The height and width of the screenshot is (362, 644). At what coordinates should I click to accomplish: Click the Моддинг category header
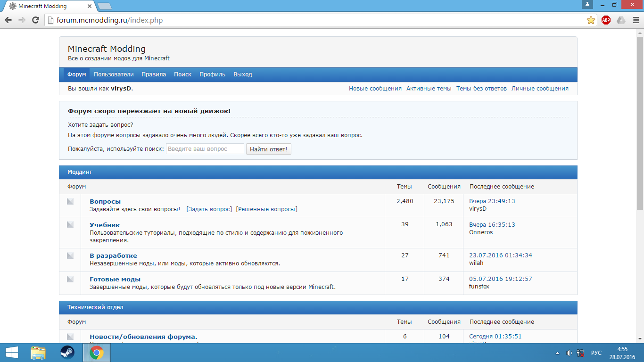coord(318,172)
